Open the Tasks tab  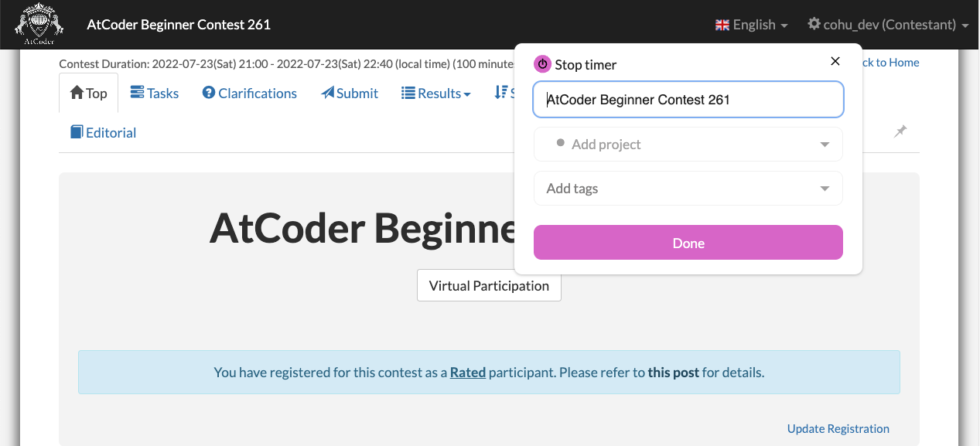point(154,93)
